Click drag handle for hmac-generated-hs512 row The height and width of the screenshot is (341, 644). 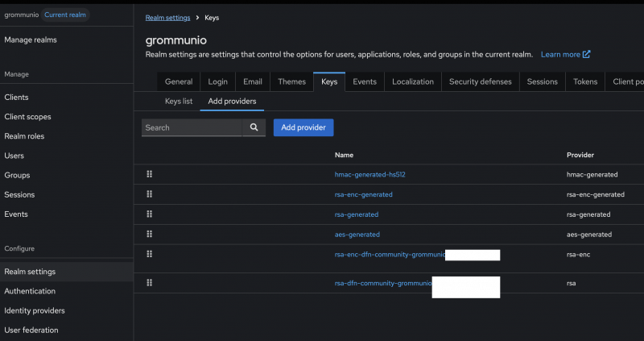(x=150, y=174)
